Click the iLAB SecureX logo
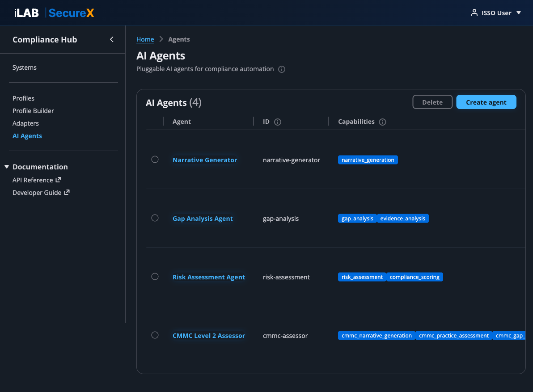 54,13
